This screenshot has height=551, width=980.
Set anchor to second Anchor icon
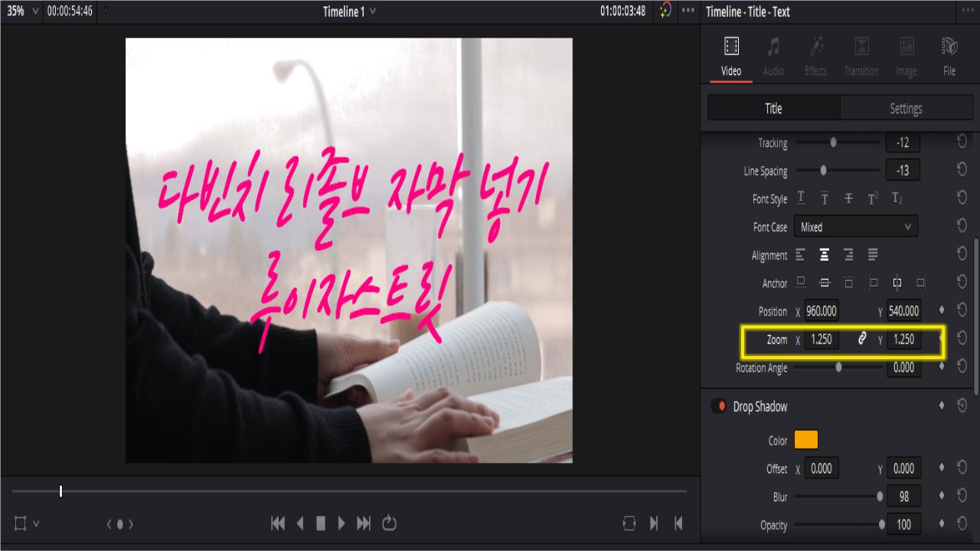825,282
